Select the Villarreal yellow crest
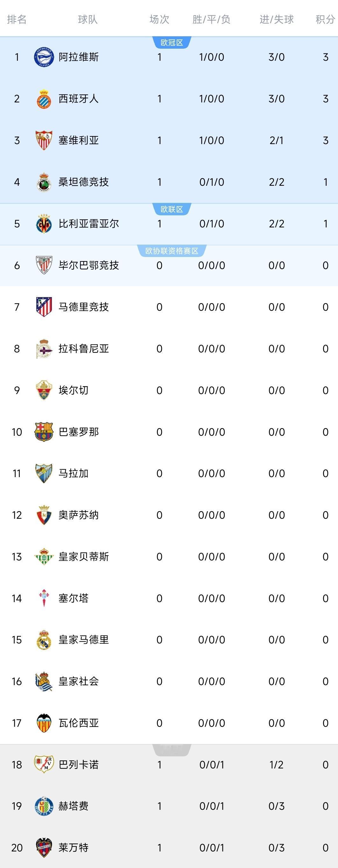Viewport: 338px width, 868px height. (x=44, y=224)
